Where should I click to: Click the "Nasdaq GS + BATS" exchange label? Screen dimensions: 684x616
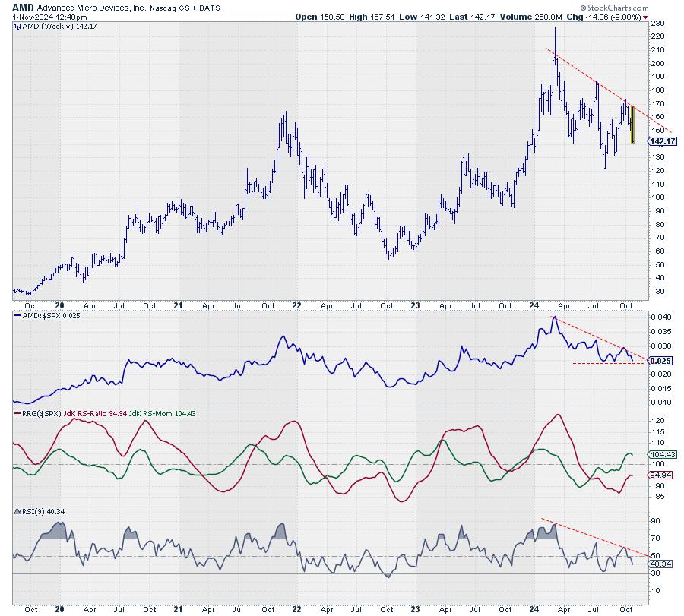click(x=185, y=8)
